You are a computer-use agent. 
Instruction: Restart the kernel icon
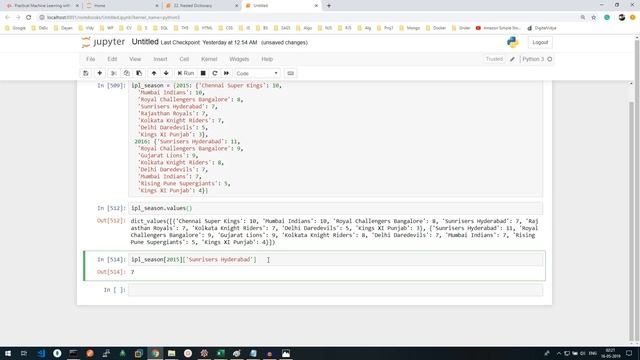click(215, 73)
